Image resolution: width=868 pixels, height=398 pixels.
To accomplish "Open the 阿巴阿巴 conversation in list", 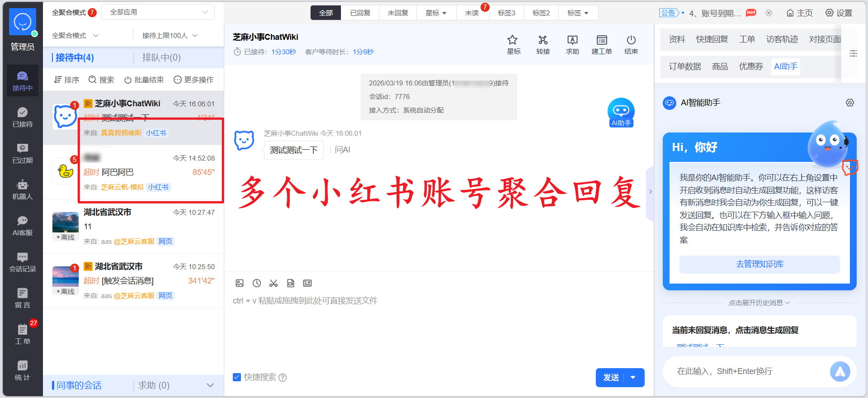I will pos(149,172).
